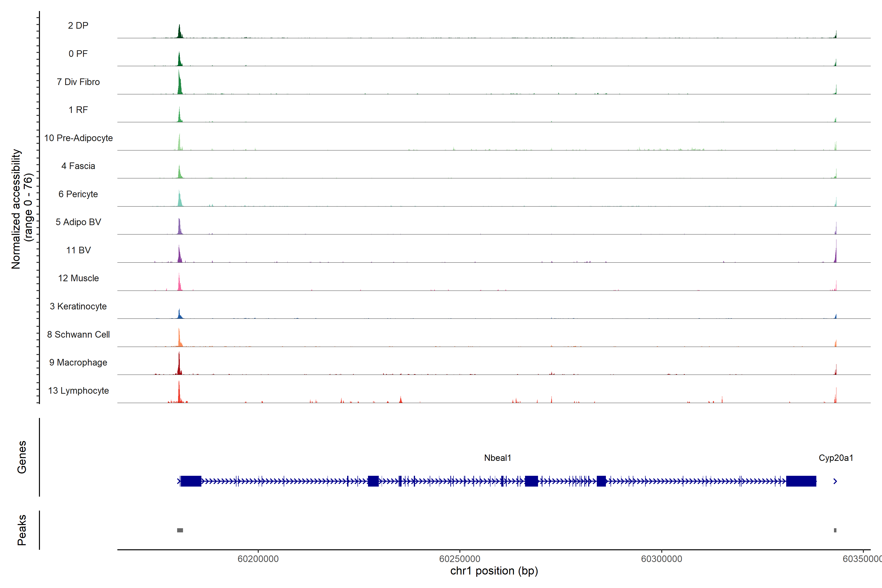
Task: Click the 60300000 axis tick label
Action: (661, 559)
